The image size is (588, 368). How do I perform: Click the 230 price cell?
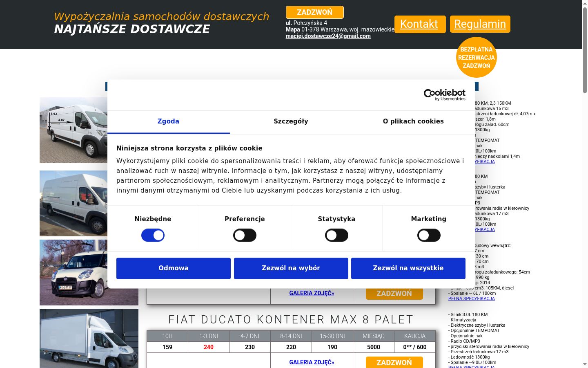pyautogui.click(x=250, y=347)
